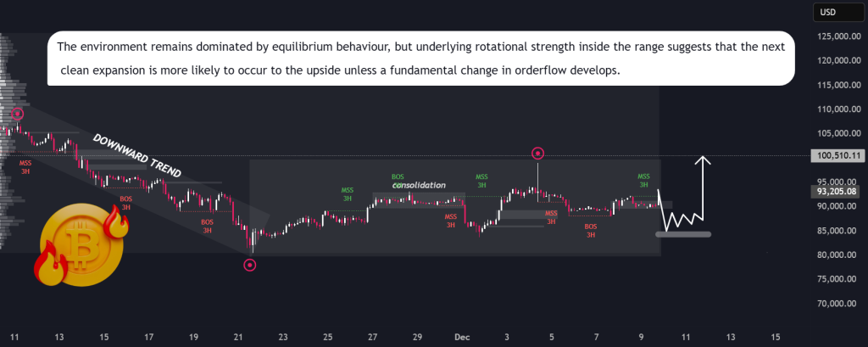Click the 21 date label on the time axis
This screenshot has width=868, height=347.
point(238,337)
